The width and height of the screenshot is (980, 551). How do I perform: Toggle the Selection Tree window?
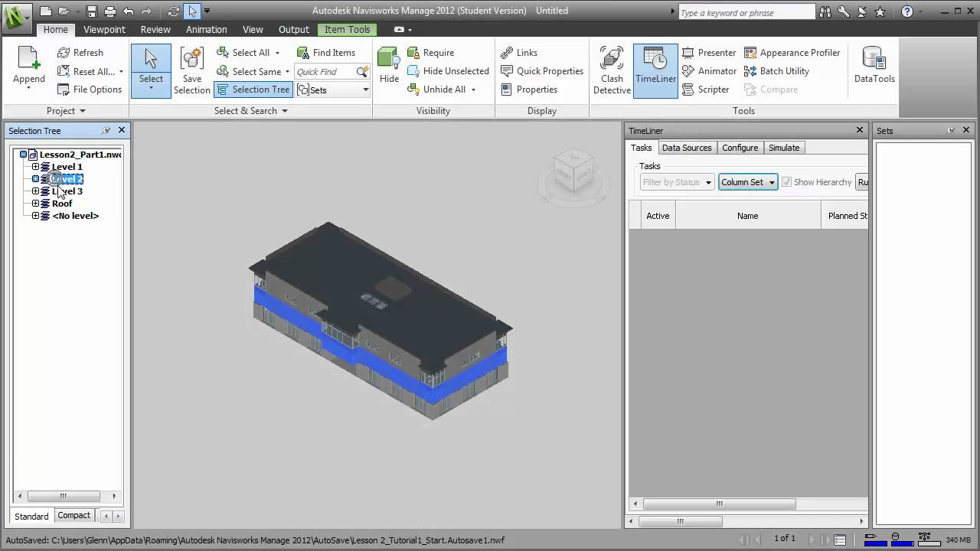click(x=253, y=90)
